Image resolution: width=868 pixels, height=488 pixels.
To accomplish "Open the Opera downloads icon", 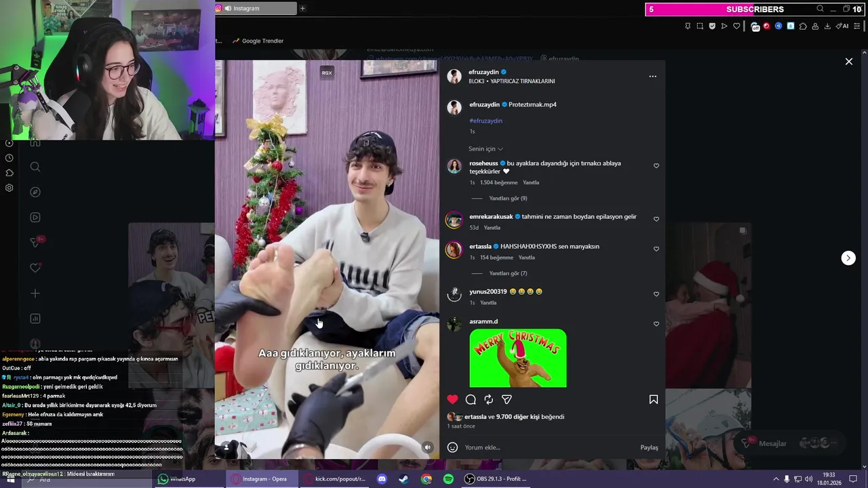I will (827, 26).
